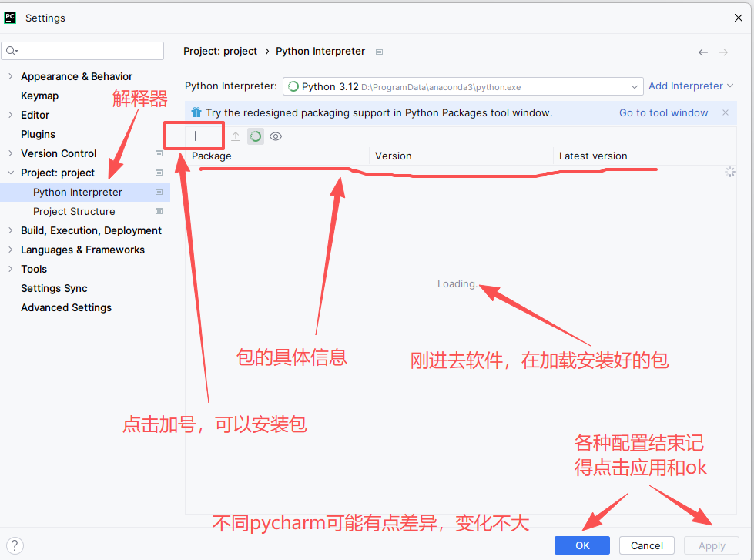This screenshot has height=560, width=754.
Task: Expand the Tools section
Action: [x=11, y=269]
